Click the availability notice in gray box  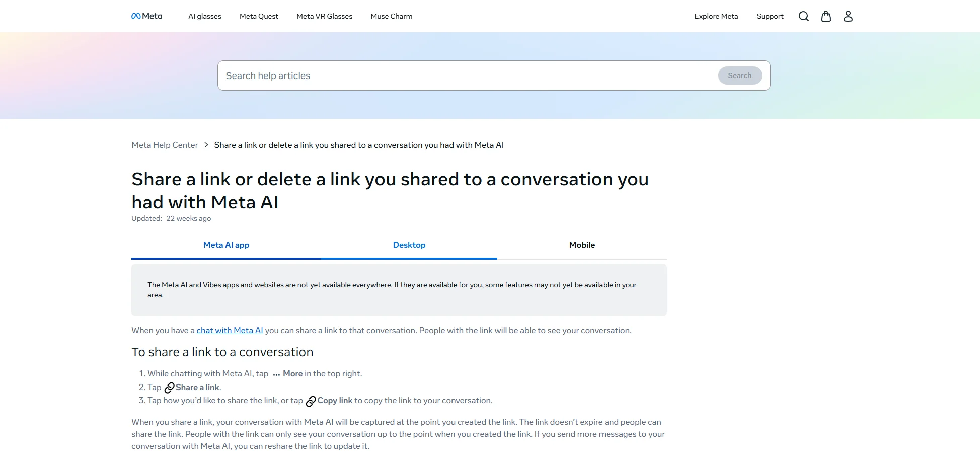(x=399, y=290)
